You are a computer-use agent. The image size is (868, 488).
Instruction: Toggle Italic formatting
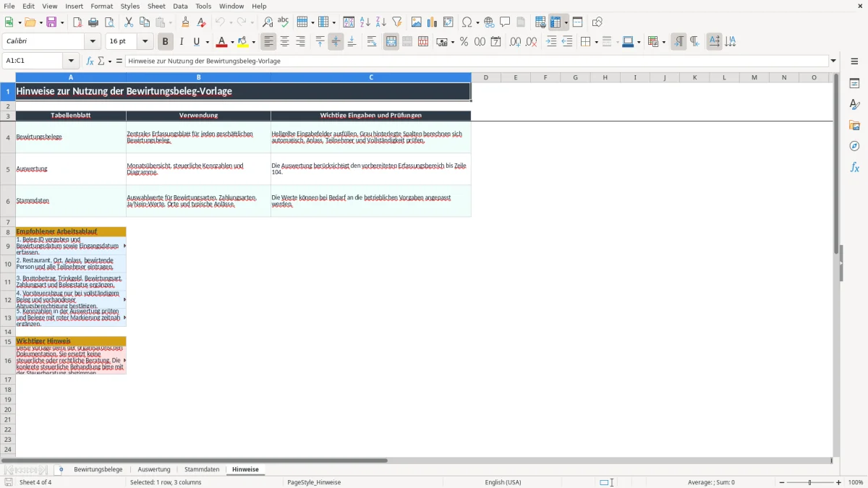point(182,42)
